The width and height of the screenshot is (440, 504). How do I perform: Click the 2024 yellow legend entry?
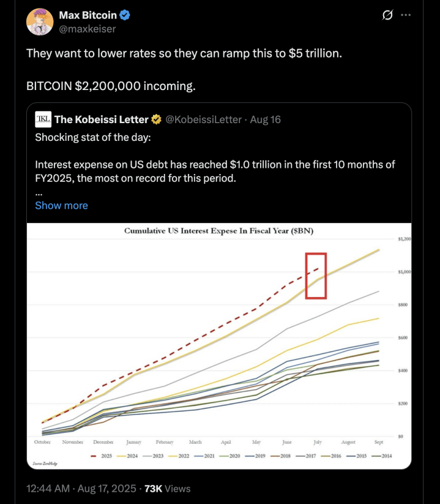[x=127, y=456]
